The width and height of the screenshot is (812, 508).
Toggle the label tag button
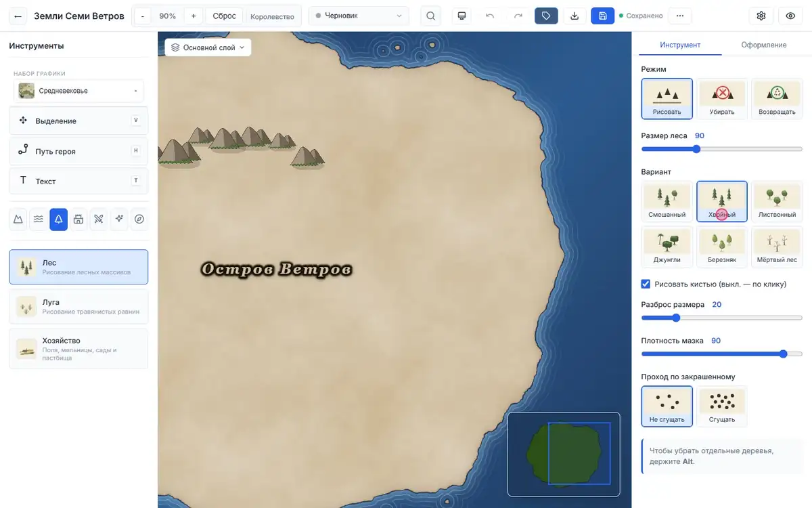pyautogui.click(x=546, y=16)
